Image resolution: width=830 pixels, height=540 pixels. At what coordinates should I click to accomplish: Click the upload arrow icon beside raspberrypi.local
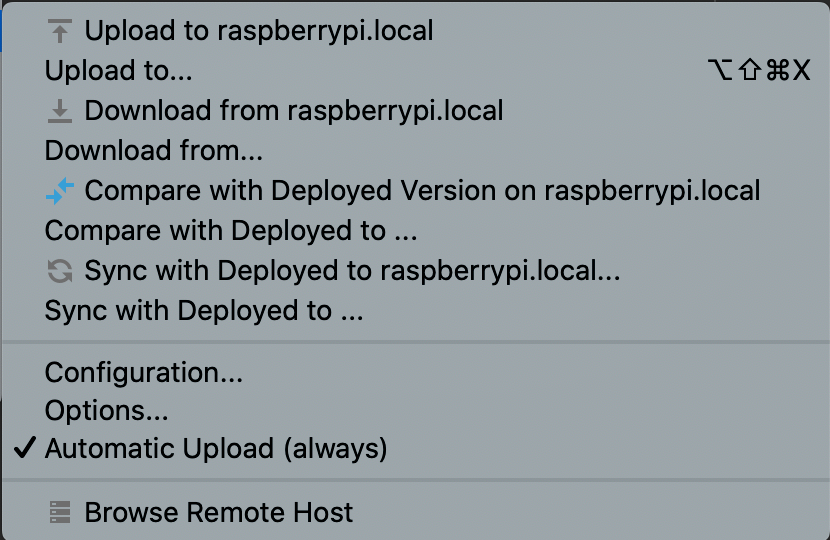pyautogui.click(x=60, y=31)
